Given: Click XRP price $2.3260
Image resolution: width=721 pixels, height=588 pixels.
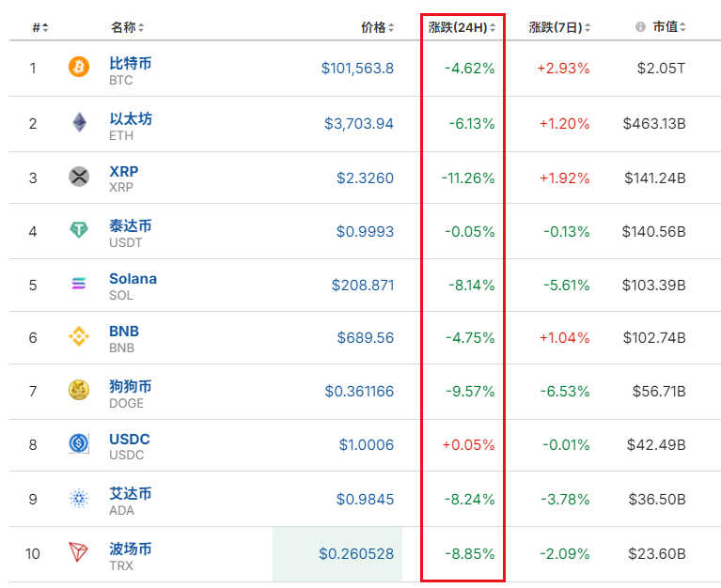Looking at the screenshot, I should point(365,178).
